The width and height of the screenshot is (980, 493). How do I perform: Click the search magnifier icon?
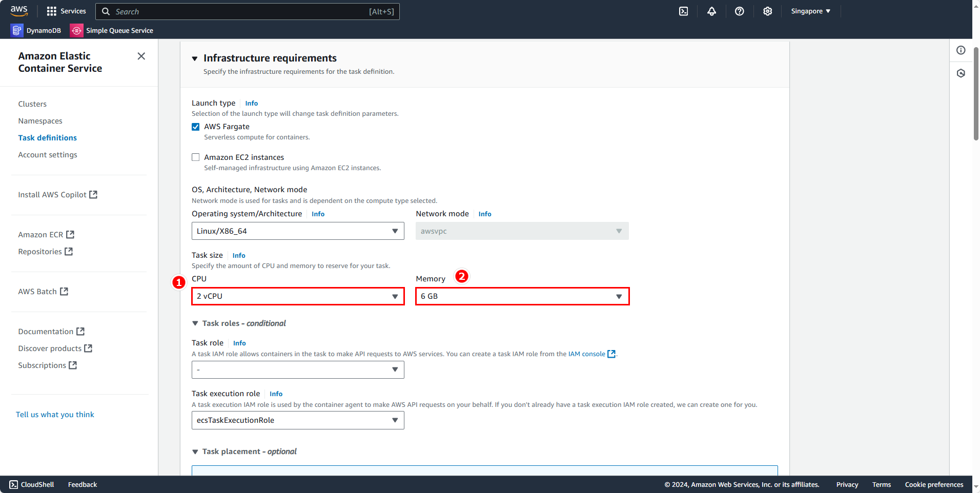106,11
